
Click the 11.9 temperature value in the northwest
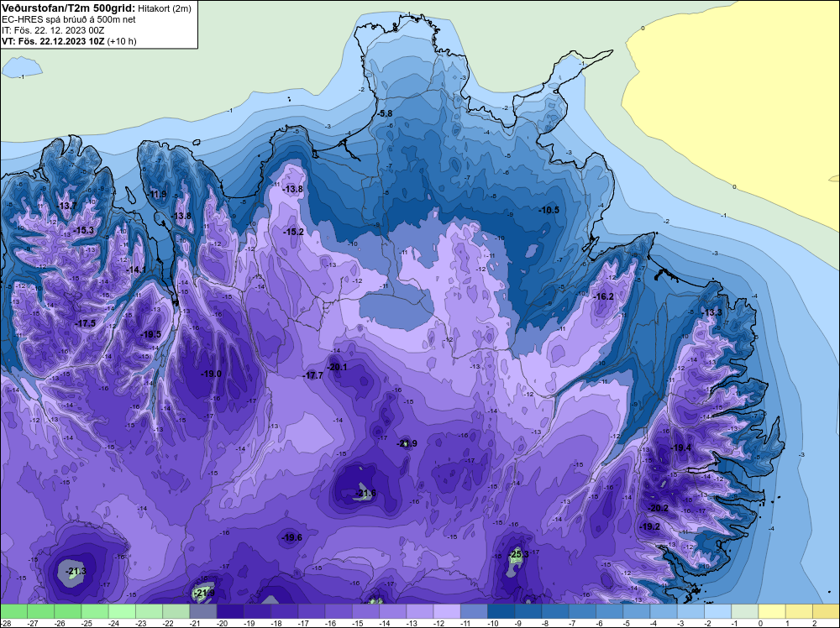click(158, 194)
